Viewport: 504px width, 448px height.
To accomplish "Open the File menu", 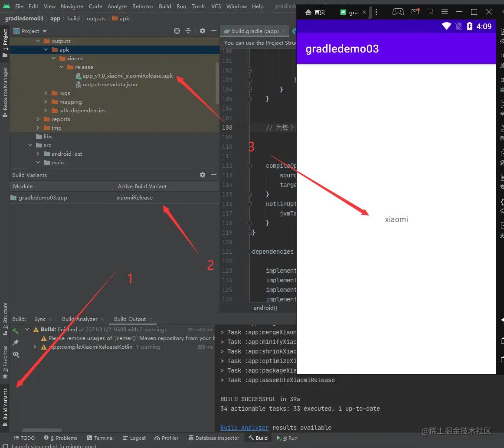I will 19,7.
